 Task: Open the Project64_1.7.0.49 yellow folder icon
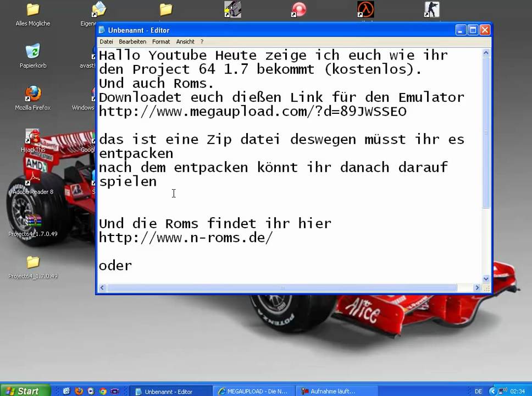(x=33, y=267)
